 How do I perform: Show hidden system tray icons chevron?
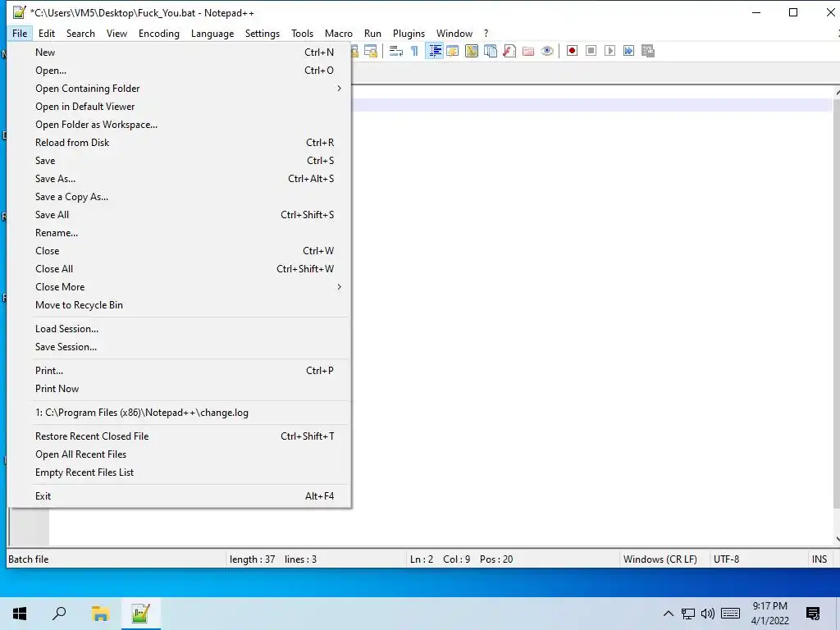(668, 614)
